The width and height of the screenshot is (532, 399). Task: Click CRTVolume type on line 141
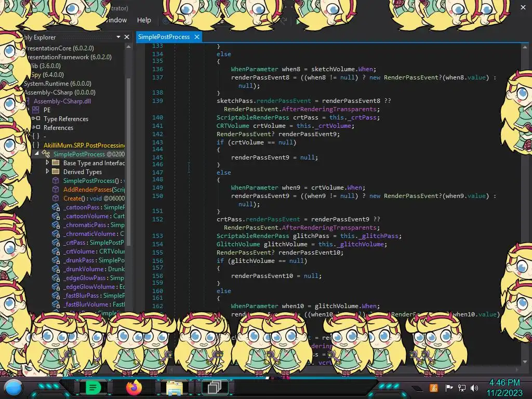click(233, 126)
